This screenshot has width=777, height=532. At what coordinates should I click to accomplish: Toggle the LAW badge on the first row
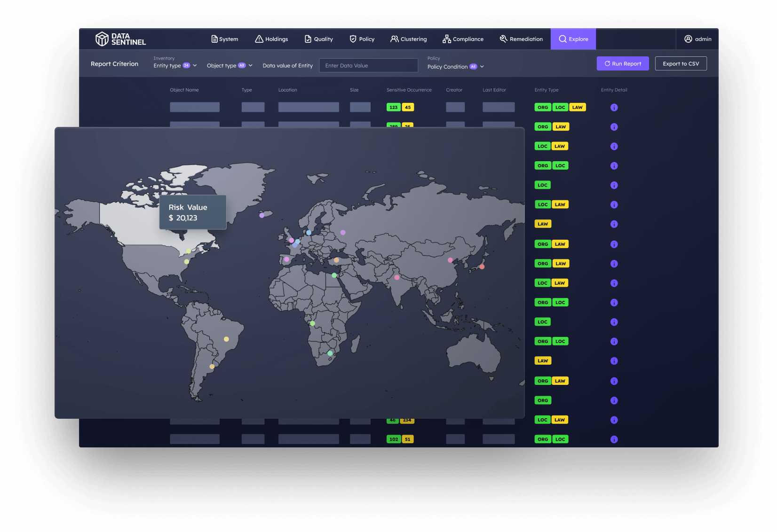pyautogui.click(x=578, y=107)
